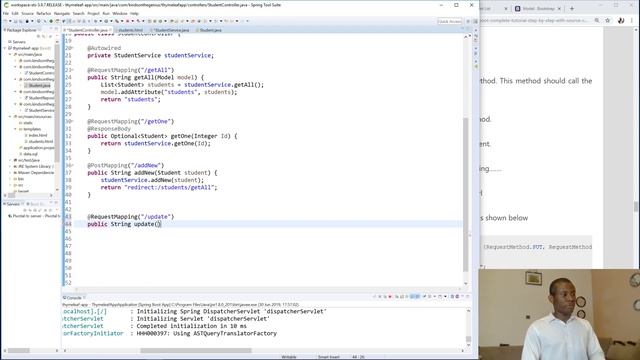Open StudentService file in Package Explorer

click(x=41, y=110)
